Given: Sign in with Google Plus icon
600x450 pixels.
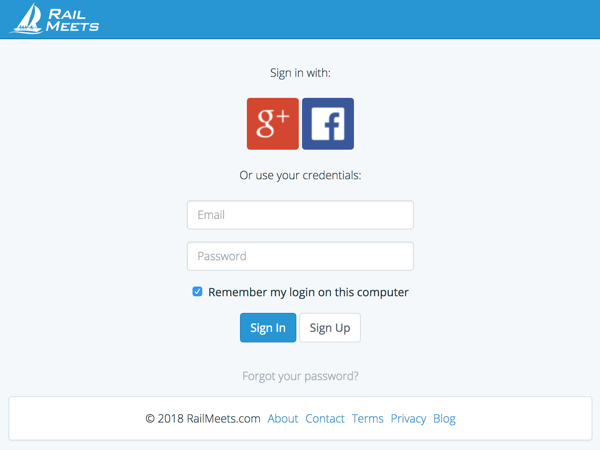Looking at the screenshot, I should (273, 124).
